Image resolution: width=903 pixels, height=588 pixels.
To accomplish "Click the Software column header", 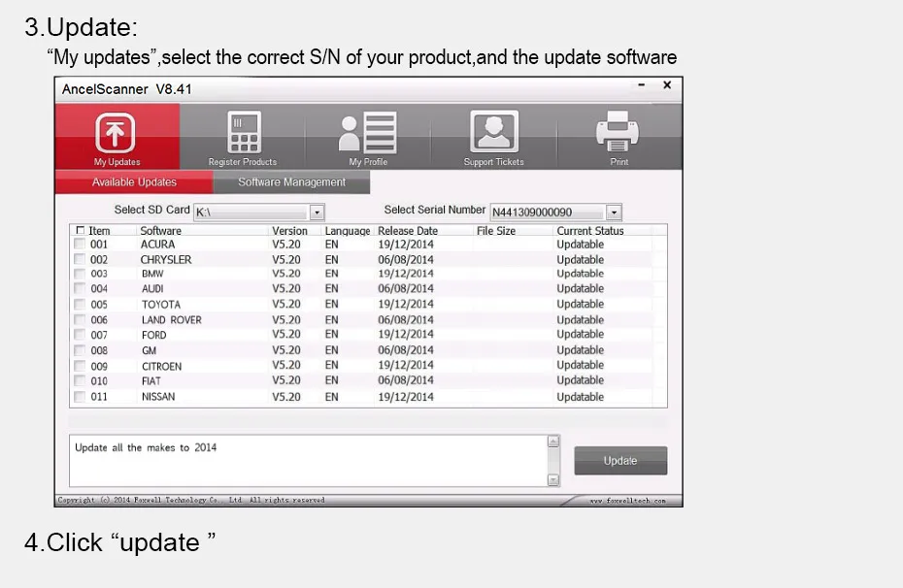I will click(160, 230).
